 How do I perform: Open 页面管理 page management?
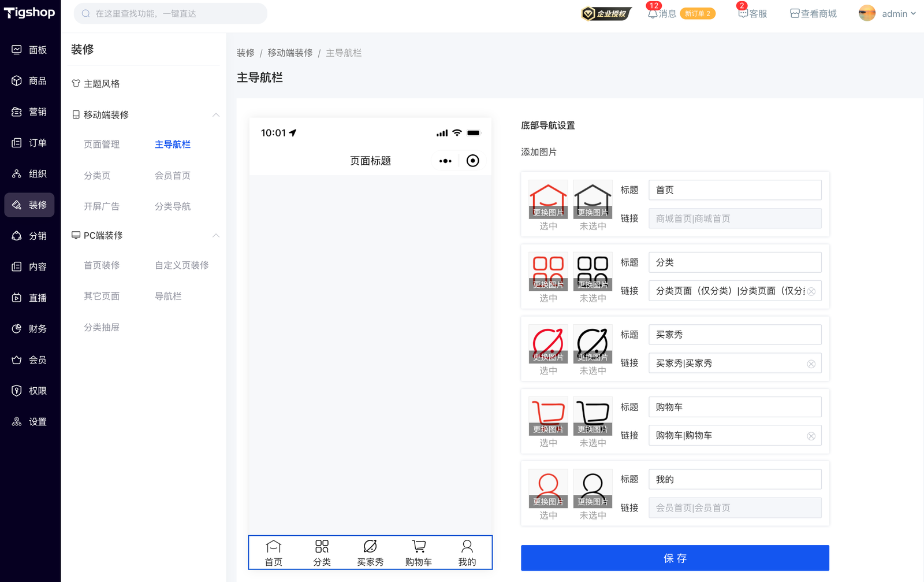pyautogui.click(x=102, y=144)
